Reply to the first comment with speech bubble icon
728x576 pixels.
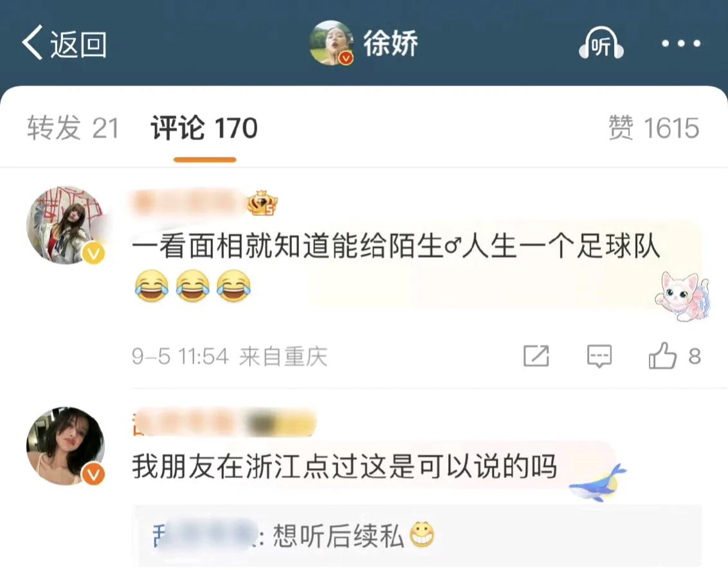(x=599, y=356)
